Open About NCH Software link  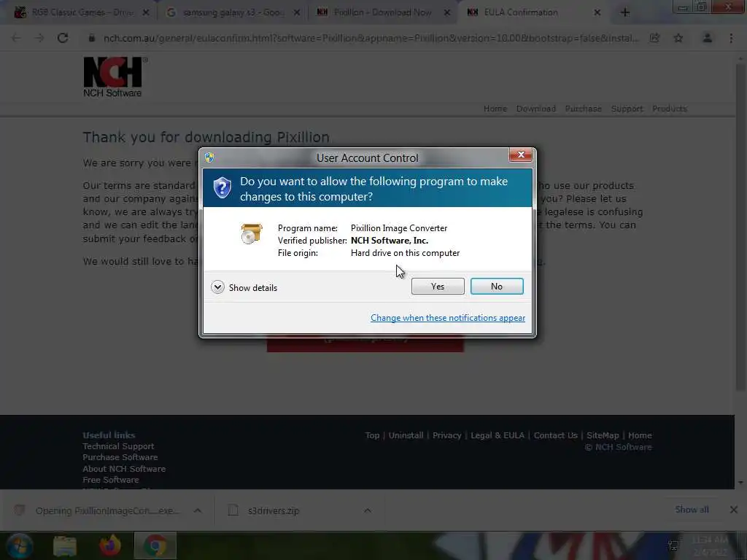click(x=124, y=469)
